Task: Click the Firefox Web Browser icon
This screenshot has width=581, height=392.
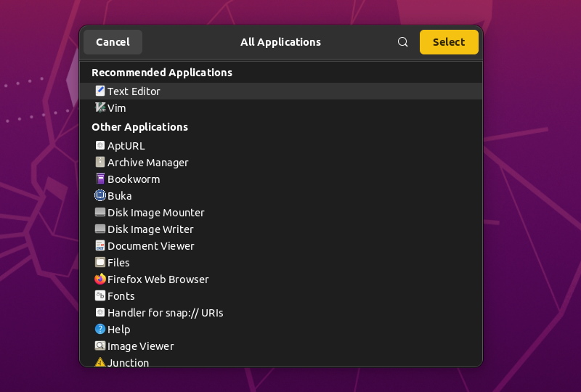Action: coord(100,279)
